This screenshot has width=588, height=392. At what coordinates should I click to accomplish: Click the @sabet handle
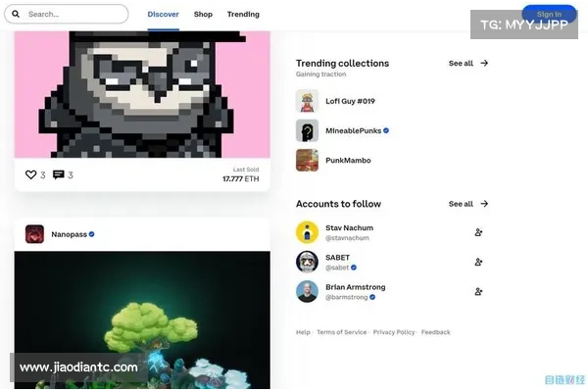pos(337,268)
